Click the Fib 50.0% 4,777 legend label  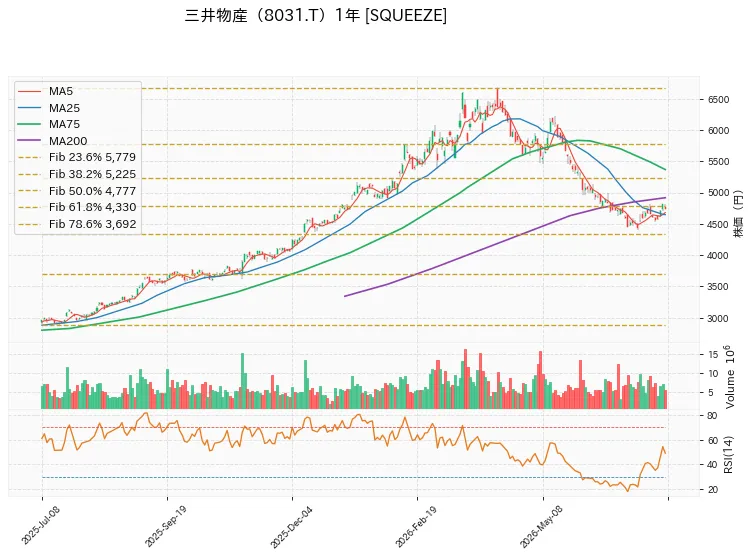pos(92,191)
